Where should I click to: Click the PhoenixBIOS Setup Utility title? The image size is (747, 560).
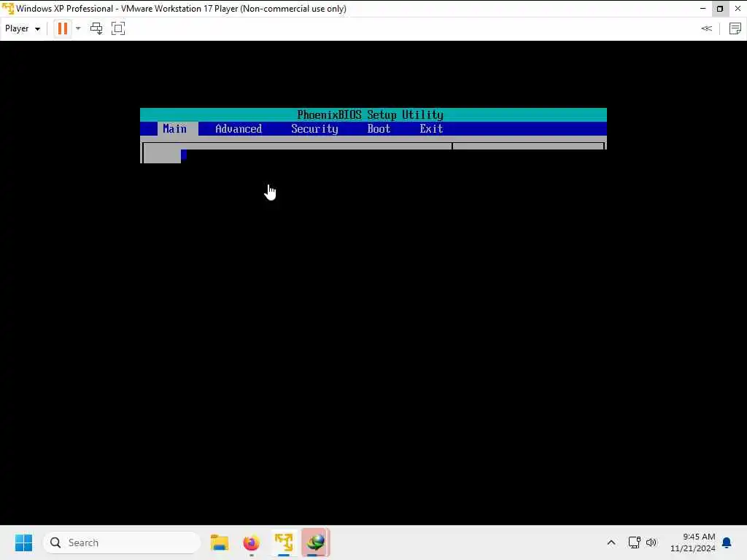tap(370, 114)
